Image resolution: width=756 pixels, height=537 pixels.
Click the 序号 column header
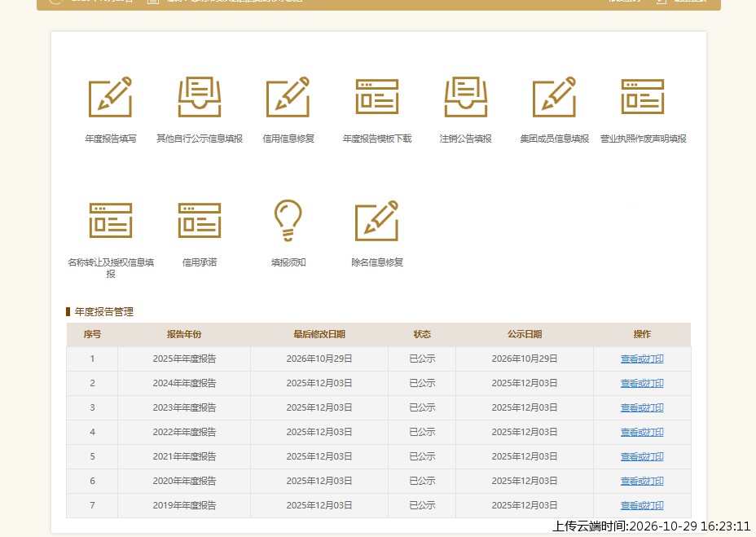point(92,334)
